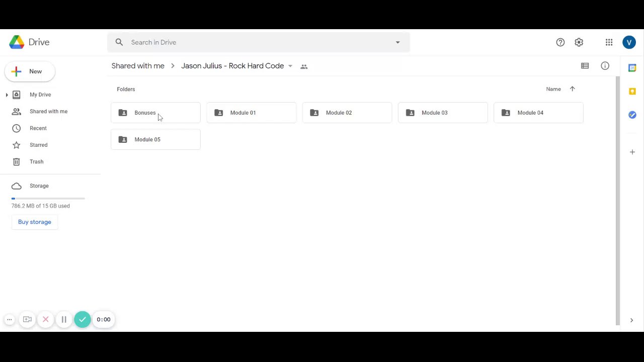Open Google Calendar side panel icon

632,68
